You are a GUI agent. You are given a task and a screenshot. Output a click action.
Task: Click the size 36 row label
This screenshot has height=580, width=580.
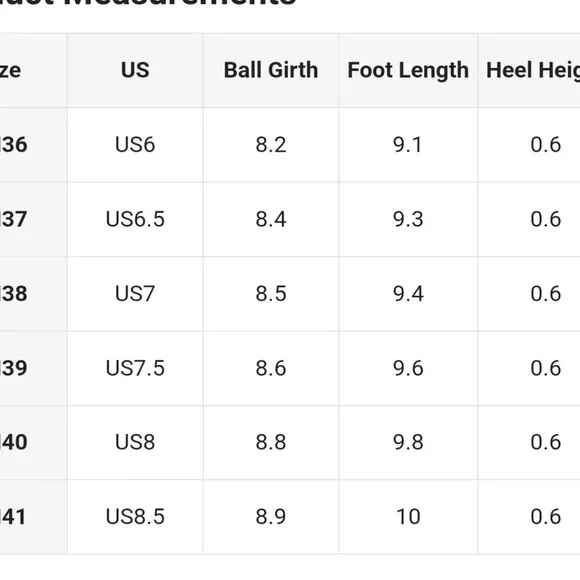coord(13,144)
